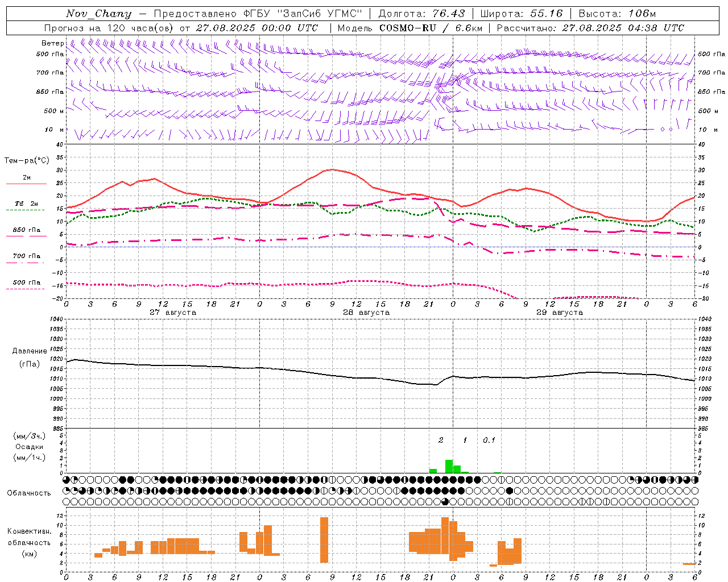Image resolution: width=728 pixels, height=582 pixels.
Task: Select the Высота: 106м value
Action: tap(617, 14)
